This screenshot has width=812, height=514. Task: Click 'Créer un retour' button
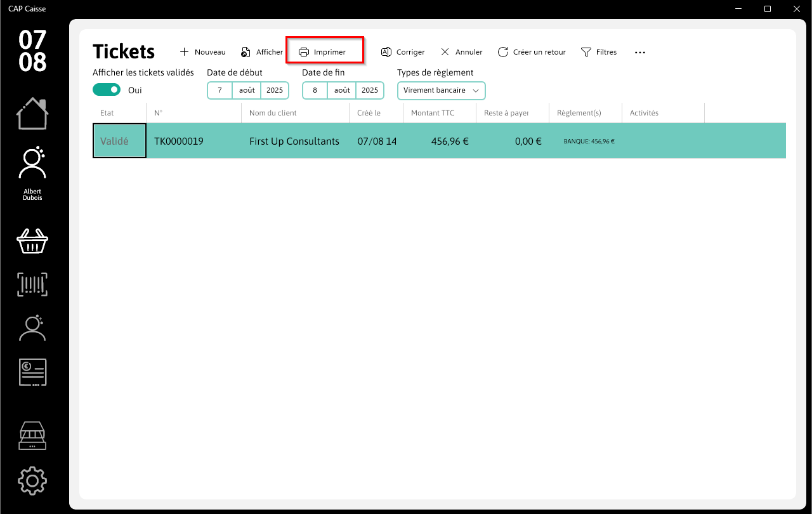(x=532, y=52)
